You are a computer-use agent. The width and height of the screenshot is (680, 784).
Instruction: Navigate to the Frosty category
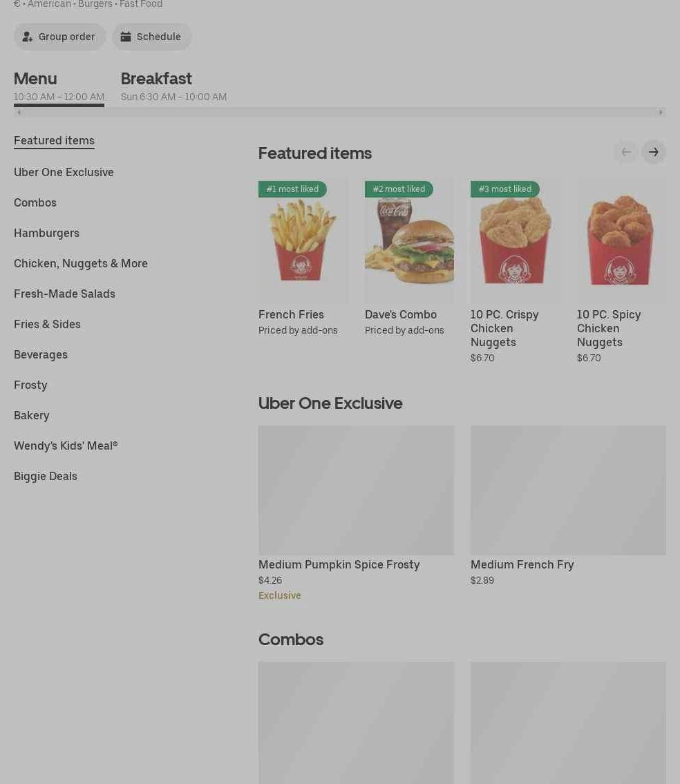point(30,385)
